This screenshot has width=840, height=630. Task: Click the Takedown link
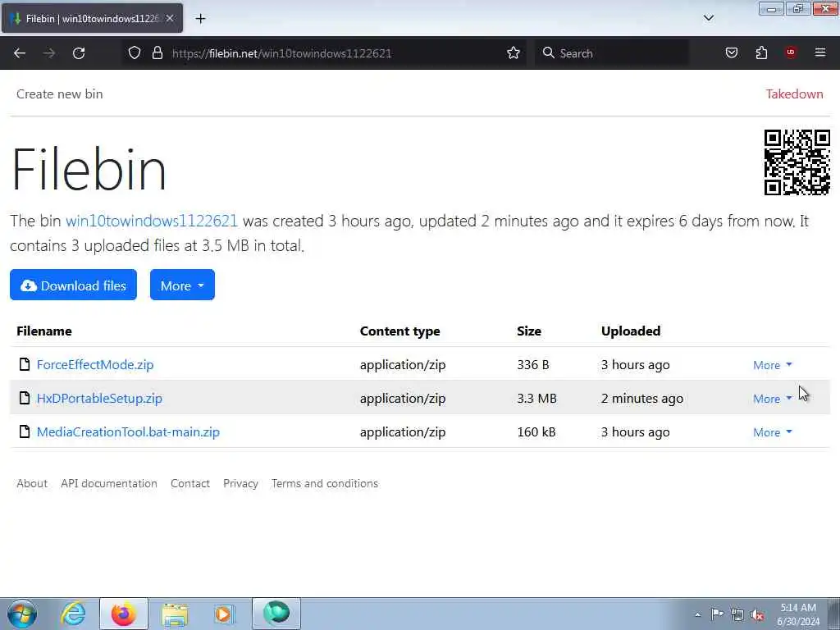pyautogui.click(x=794, y=94)
